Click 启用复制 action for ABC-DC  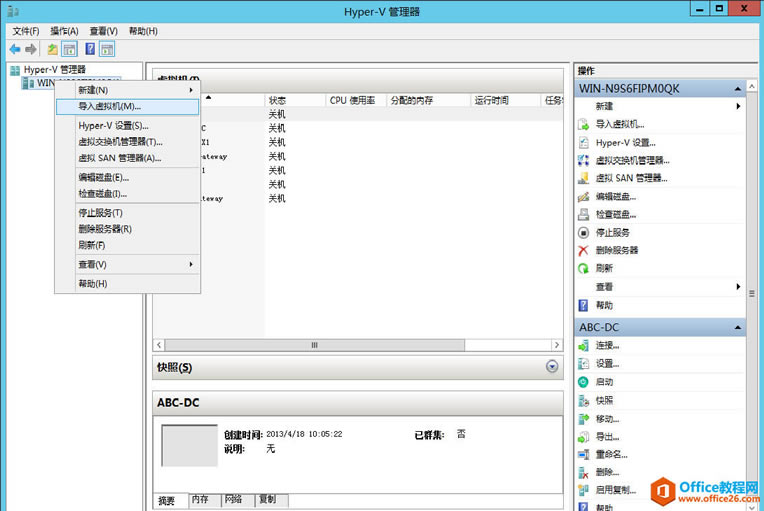point(616,490)
